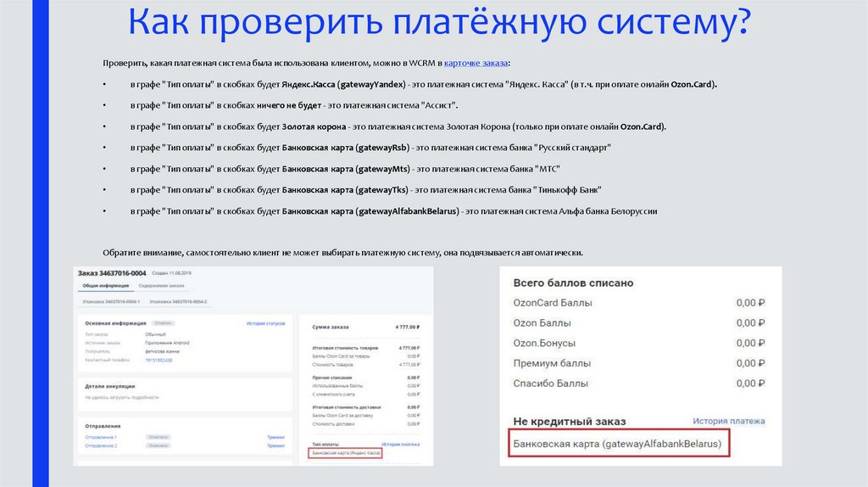Click bold 'ничего не будет' text in bullet
Viewport: 868px width, 487px height.
click(x=289, y=105)
